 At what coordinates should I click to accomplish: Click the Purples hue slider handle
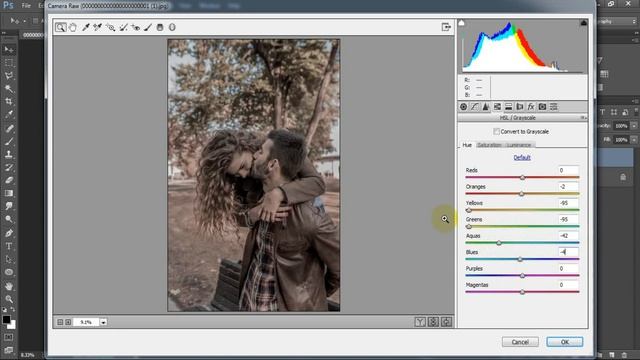[522, 276]
